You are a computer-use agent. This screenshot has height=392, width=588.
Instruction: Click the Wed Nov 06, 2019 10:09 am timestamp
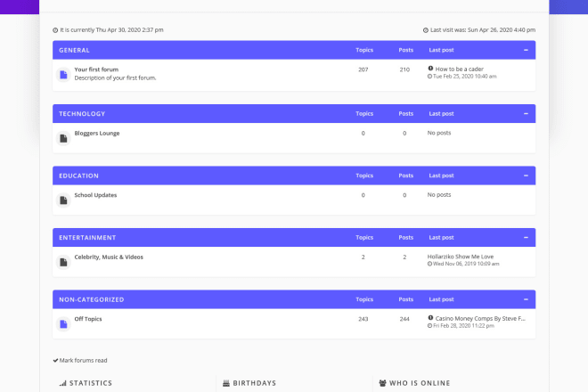(x=466, y=264)
